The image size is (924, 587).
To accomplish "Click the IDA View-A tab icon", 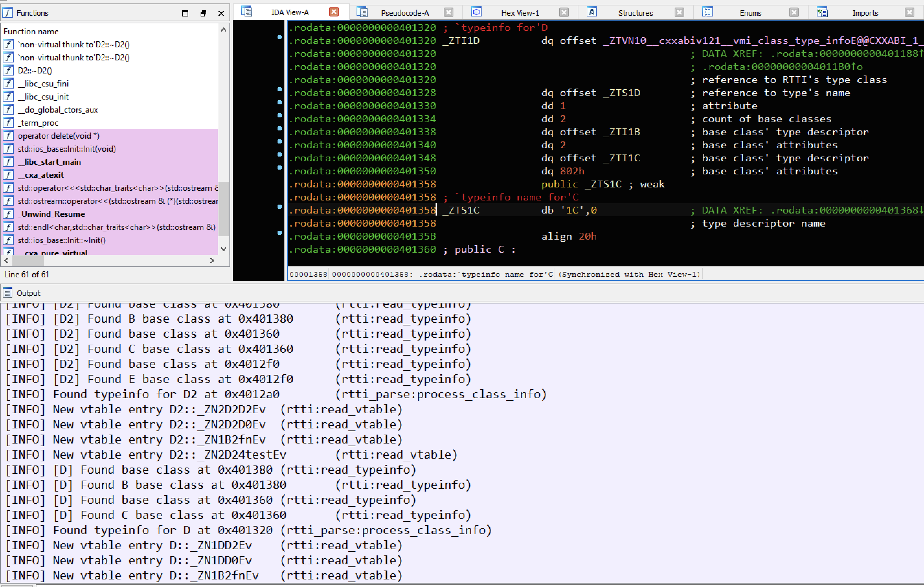I will (247, 12).
